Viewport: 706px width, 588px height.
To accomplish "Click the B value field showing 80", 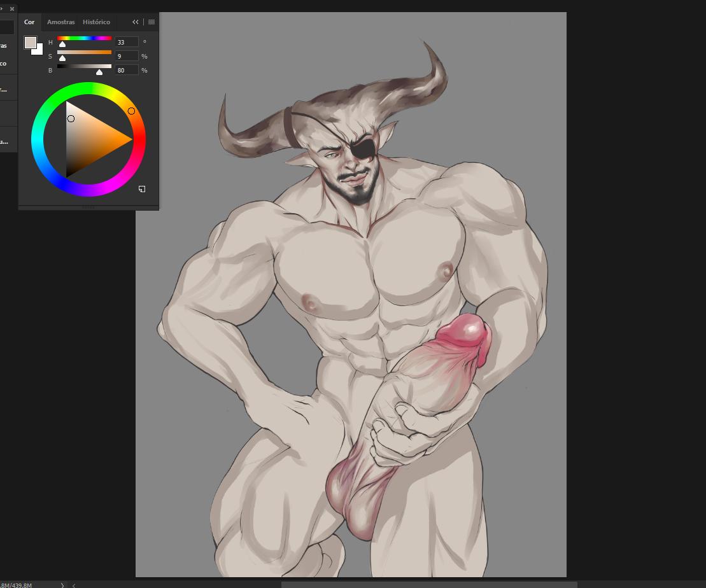I will pyautogui.click(x=126, y=70).
